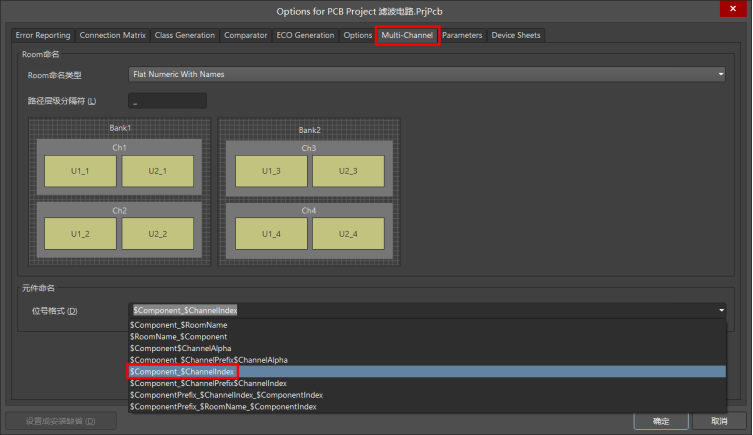Viewport: 753px width, 435px height.
Task: Choose $Component_$RoomName from the list
Action: 178,325
